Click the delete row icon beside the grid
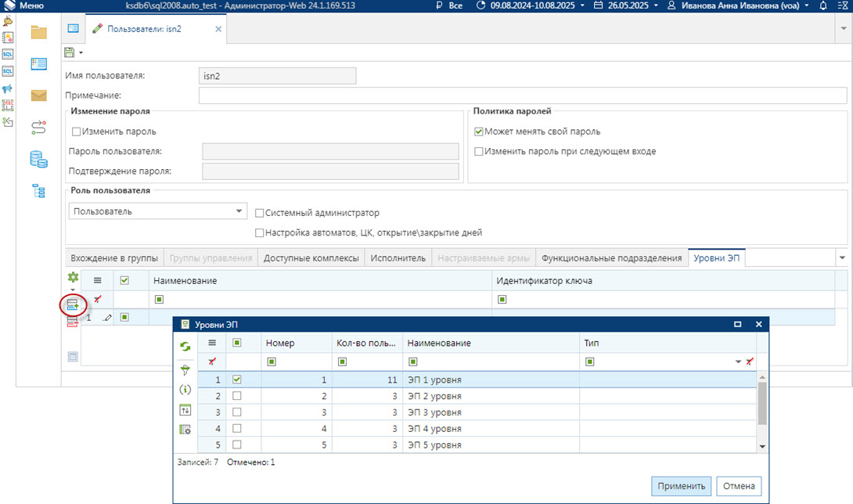Screen dimensions: 853x504 pyautogui.click(x=72, y=322)
